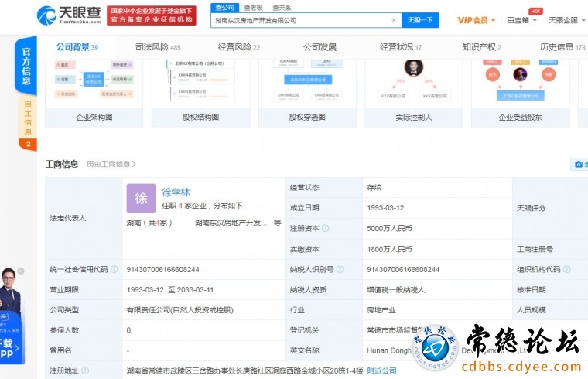Image resolution: width=588 pixels, height=379 pixels.
Task: Switch to the 知识产权 tab
Action: (481, 47)
